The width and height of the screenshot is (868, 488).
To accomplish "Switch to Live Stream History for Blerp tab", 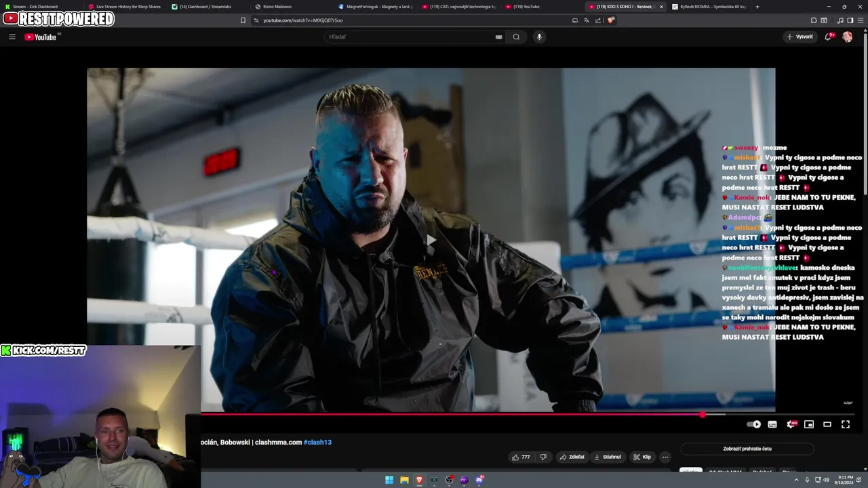I will tap(125, 6).
